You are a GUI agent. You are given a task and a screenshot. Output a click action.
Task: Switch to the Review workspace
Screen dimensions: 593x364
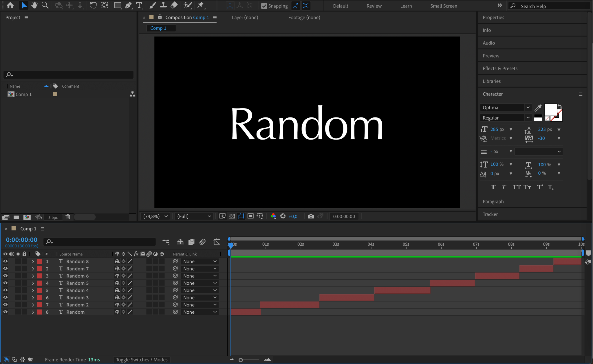[x=374, y=6]
